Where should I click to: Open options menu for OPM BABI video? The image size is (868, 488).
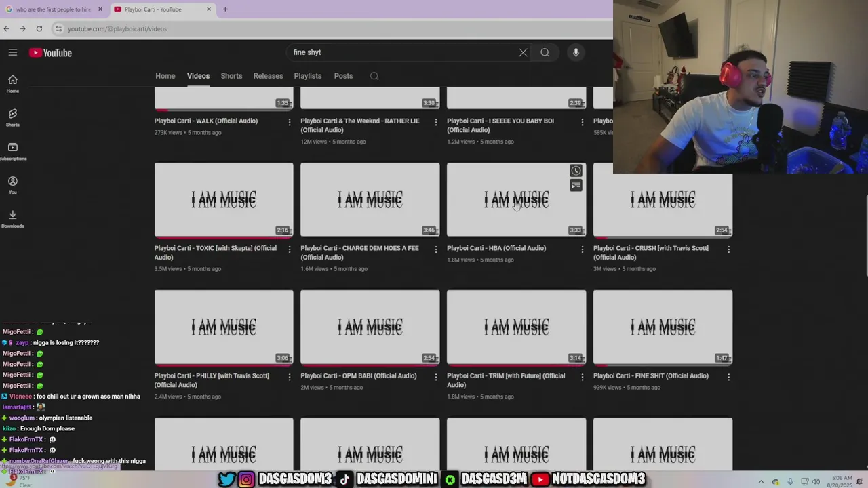(x=436, y=377)
